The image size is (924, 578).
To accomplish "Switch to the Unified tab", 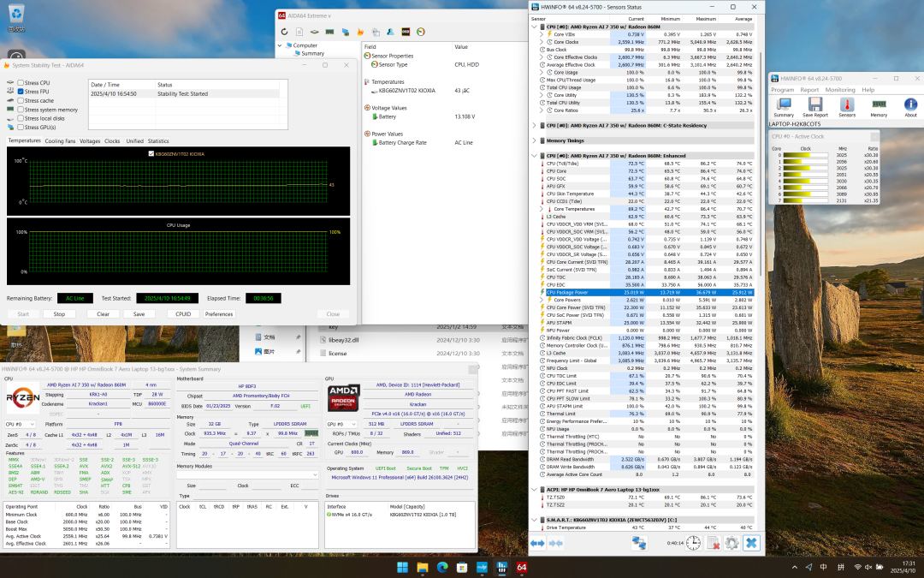I will (x=134, y=141).
